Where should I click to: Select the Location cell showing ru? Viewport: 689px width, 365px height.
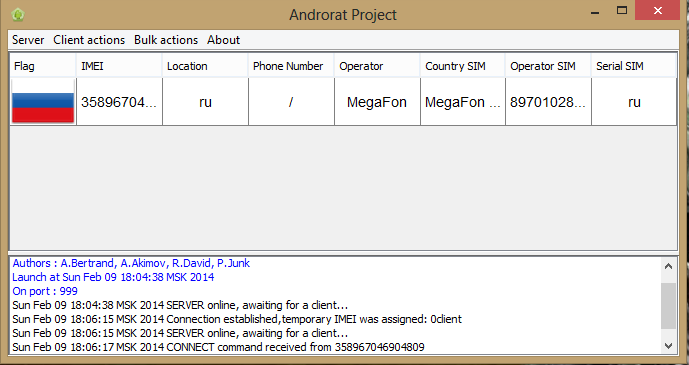point(205,102)
